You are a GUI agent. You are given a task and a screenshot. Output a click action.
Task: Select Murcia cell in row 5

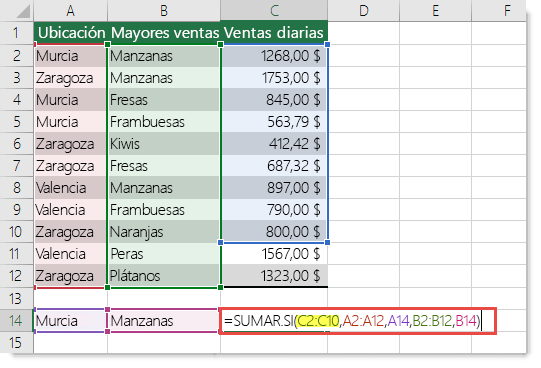click(71, 122)
